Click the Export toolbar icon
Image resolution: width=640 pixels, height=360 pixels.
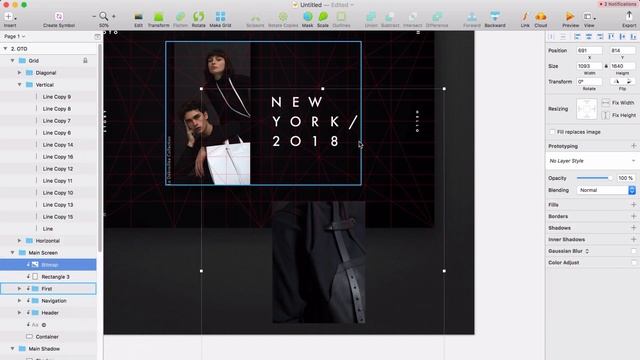coord(629,19)
